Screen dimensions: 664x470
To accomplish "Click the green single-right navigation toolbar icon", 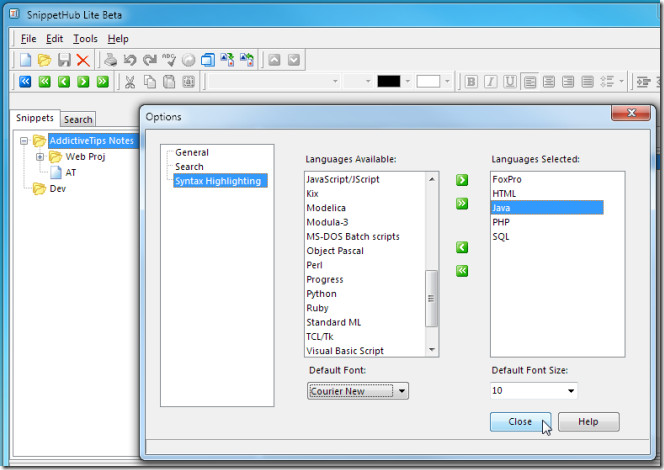I will click(x=83, y=81).
